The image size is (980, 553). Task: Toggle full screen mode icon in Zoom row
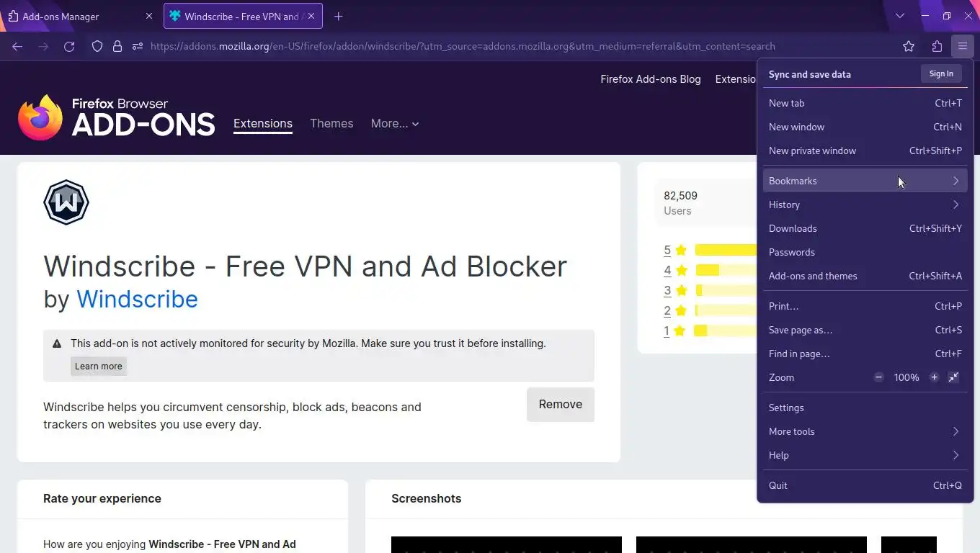coord(953,377)
